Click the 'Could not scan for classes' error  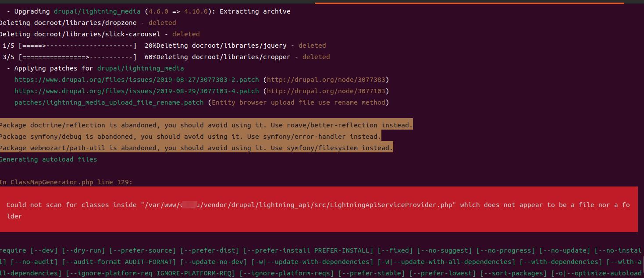pos(318,210)
